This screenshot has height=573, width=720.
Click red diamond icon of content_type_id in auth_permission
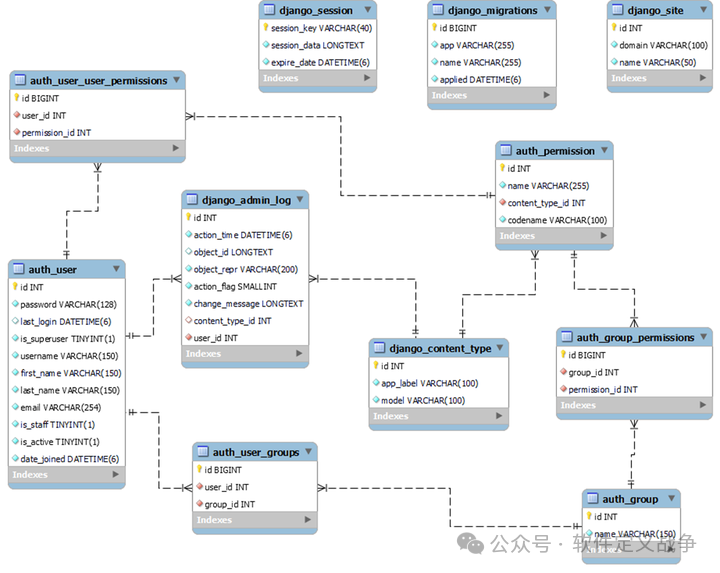point(503,202)
